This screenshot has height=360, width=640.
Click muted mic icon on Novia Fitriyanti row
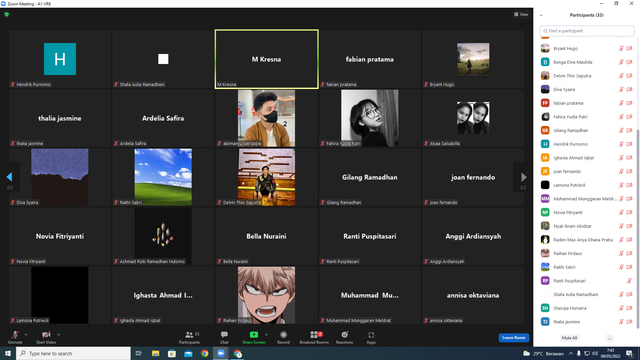[621, 213]
